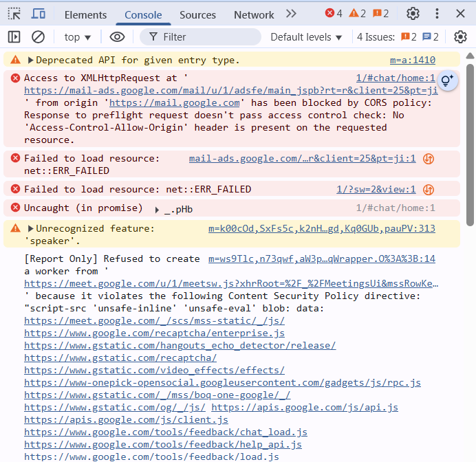Click the AI lightbulb explain-error button

[x=448, y=80]
